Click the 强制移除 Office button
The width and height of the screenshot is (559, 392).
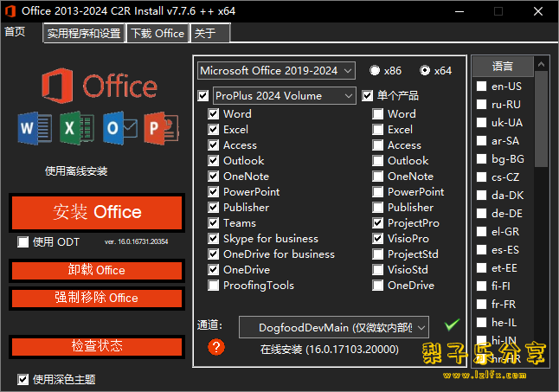pyautogui.click(x=97, y=298)
